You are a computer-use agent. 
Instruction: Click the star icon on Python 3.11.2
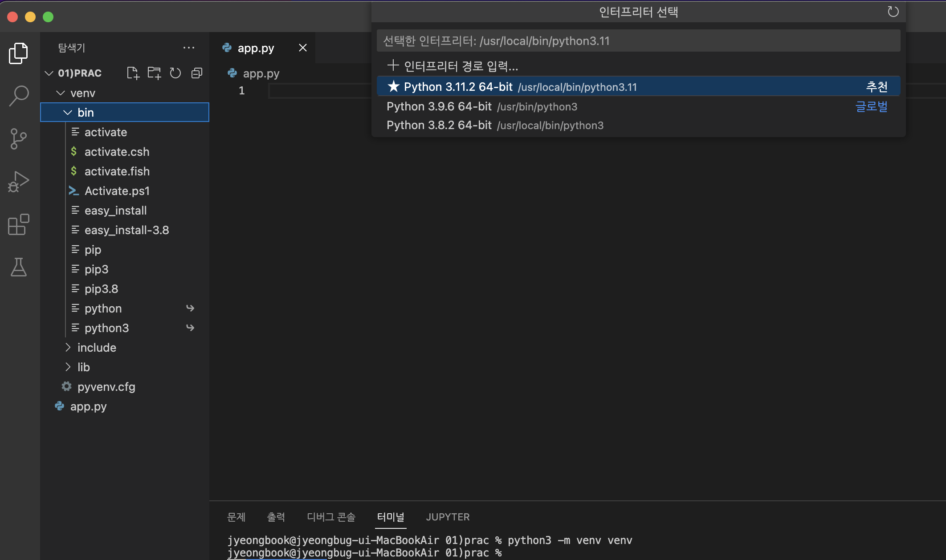click(393, 86)
